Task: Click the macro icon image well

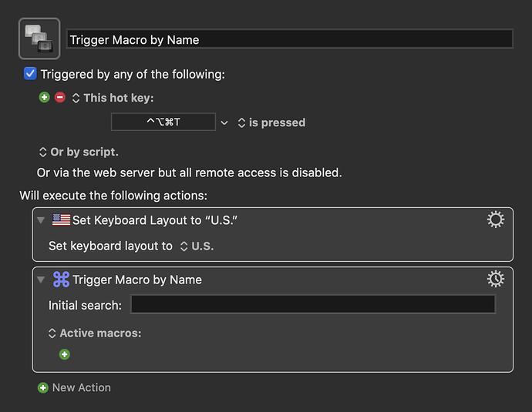Action: click(x=39, y=39)
